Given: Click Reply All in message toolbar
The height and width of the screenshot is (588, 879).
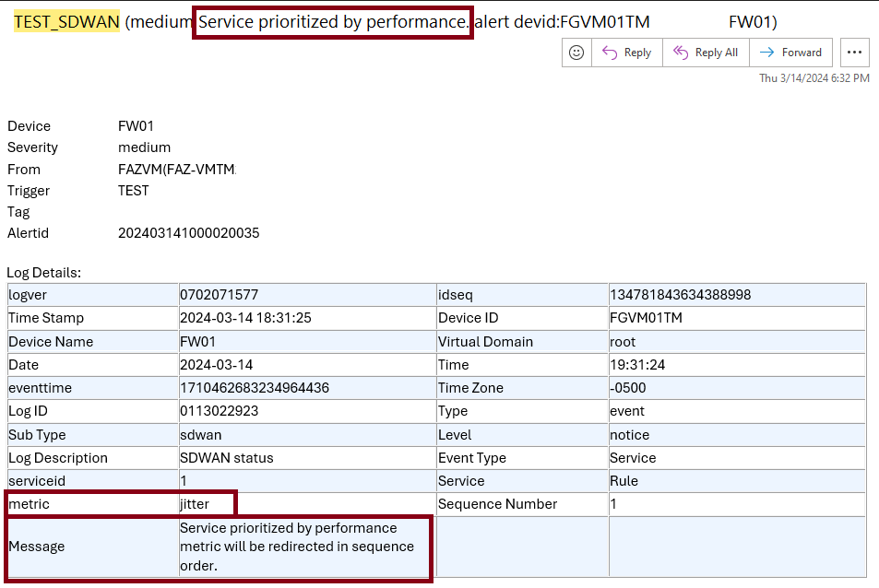Looking at the screenshot, I should point(707,53).
